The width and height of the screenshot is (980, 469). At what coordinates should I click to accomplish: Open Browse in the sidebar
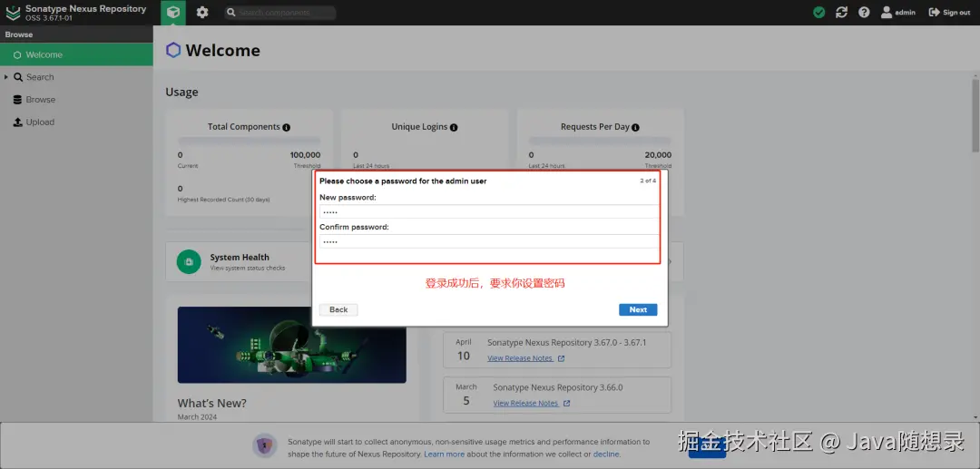tap(41, 100)
